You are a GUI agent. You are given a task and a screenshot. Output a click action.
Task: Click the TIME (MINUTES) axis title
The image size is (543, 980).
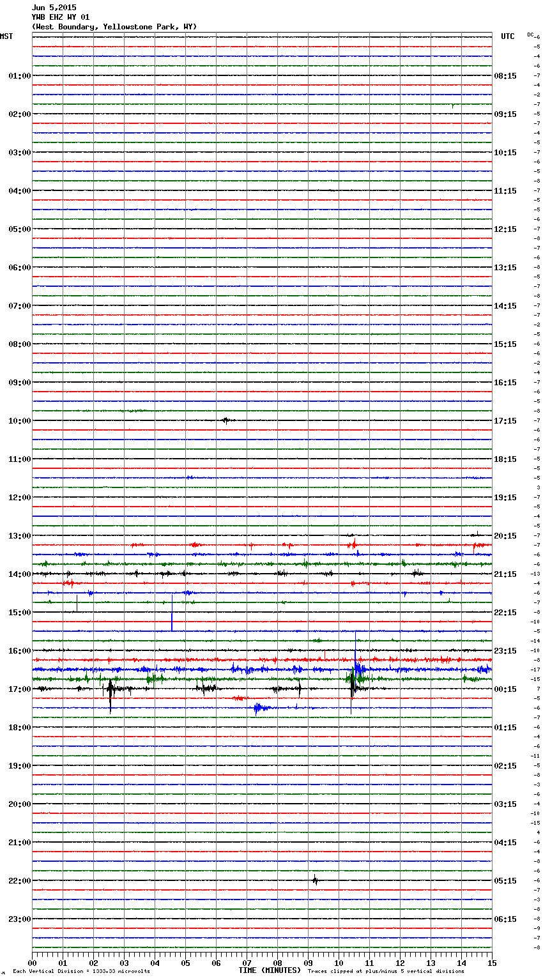click(270, 970)
